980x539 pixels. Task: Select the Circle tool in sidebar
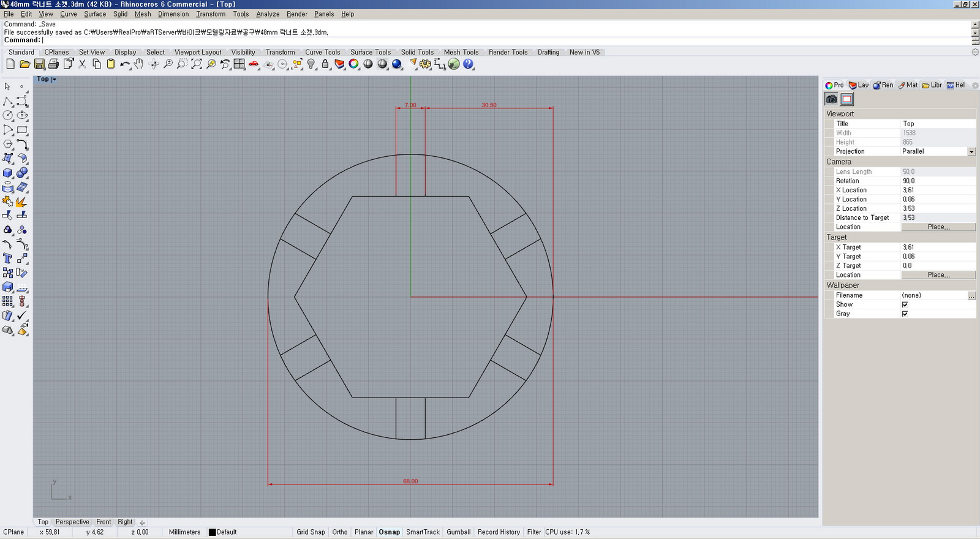[8, 115]
